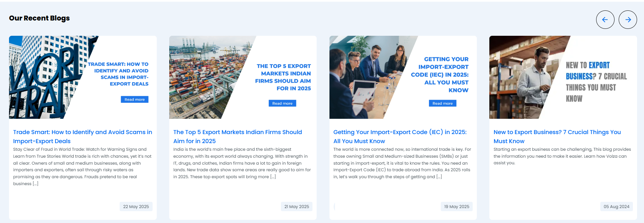Open Top 5 Export Markets title link
Screen dimensions: 644x223
coord(238,137)
